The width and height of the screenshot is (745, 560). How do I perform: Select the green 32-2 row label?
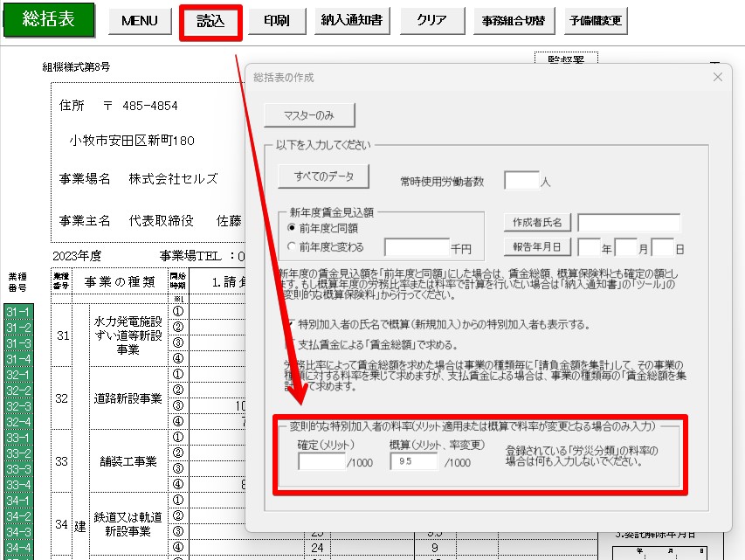click(x=18, y=391)
